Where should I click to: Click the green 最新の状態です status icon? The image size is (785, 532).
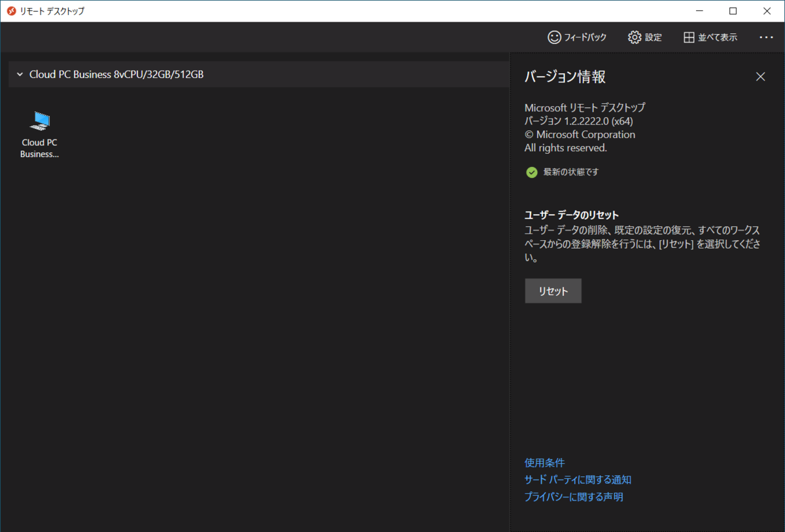tap(531, 172)
